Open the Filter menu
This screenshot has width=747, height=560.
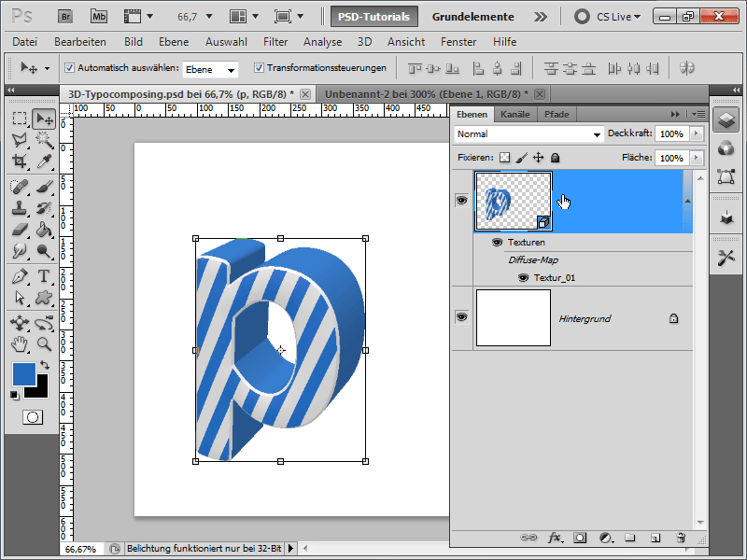click(275, 42)
